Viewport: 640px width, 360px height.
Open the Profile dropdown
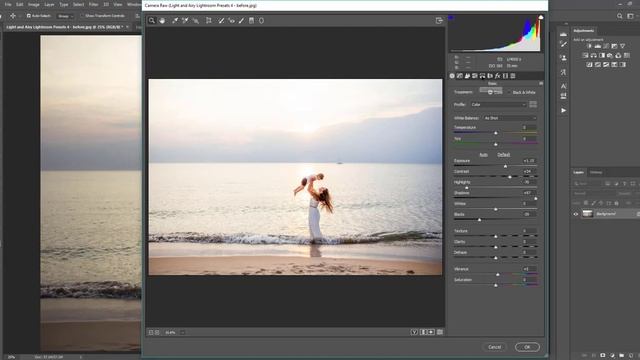498,104
